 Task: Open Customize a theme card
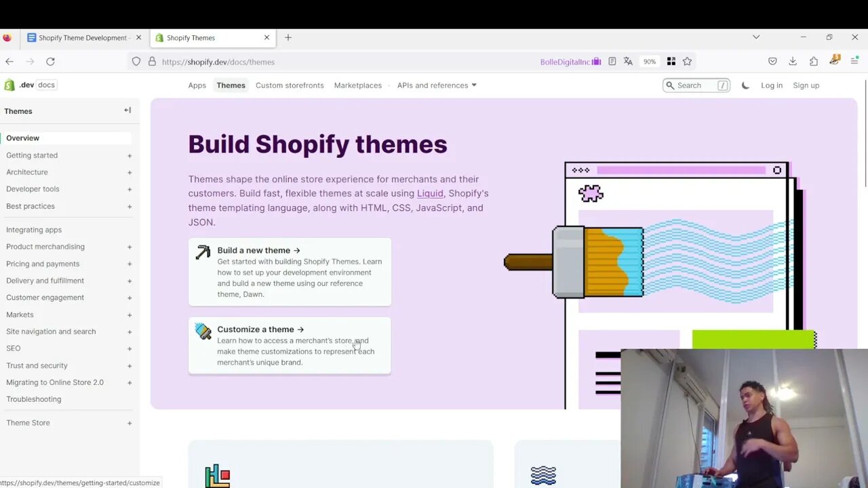[290, 345]
